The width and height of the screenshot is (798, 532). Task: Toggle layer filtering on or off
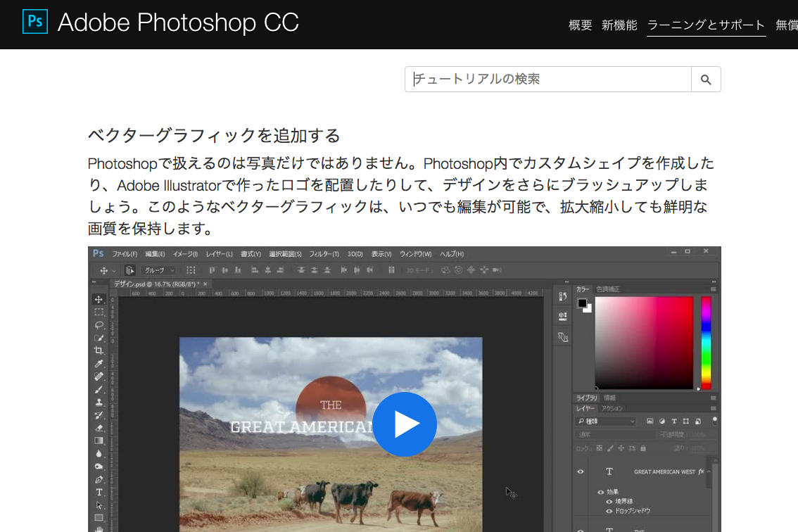[714, 420]
